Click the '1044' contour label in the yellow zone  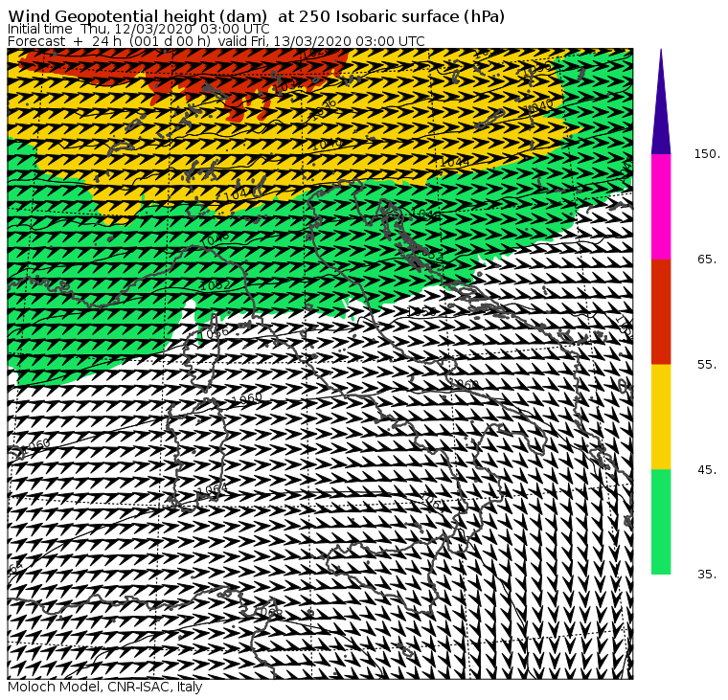point(455,162)
